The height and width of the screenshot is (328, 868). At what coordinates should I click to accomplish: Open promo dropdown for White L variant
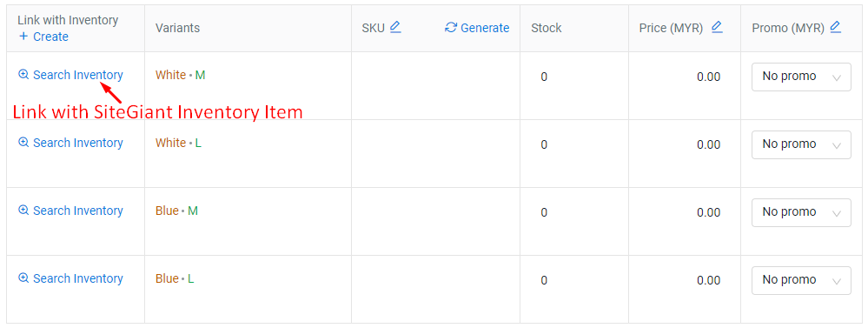coord(801,145)
